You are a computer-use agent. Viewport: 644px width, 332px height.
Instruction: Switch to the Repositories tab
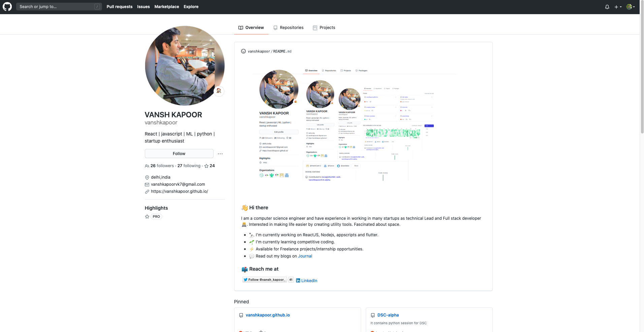tap(289, 28)
